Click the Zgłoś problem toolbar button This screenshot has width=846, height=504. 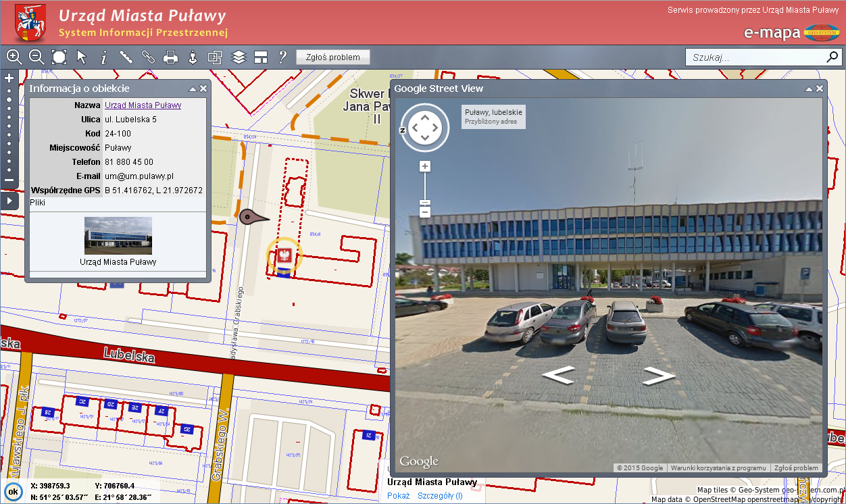333,57
